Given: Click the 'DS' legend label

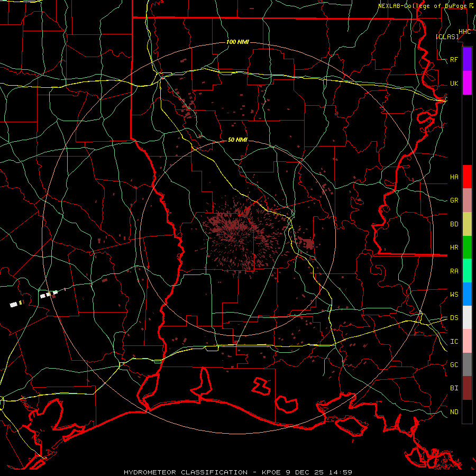Looking at the screenshot, I should [454, 318].
